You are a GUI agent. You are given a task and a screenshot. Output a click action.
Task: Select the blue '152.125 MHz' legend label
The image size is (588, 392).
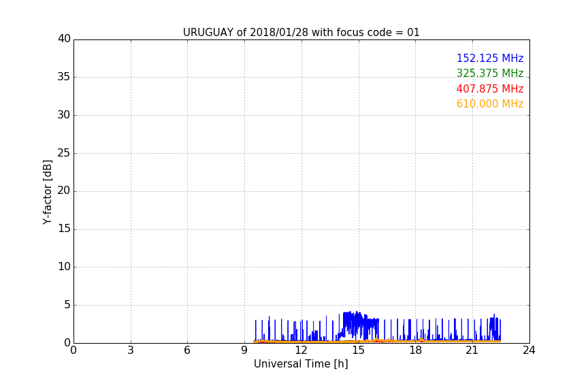pos(490,58)
